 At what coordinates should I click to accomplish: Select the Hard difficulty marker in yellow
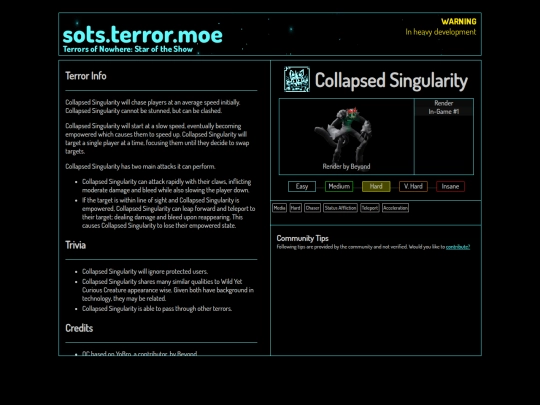pos(376,186)
